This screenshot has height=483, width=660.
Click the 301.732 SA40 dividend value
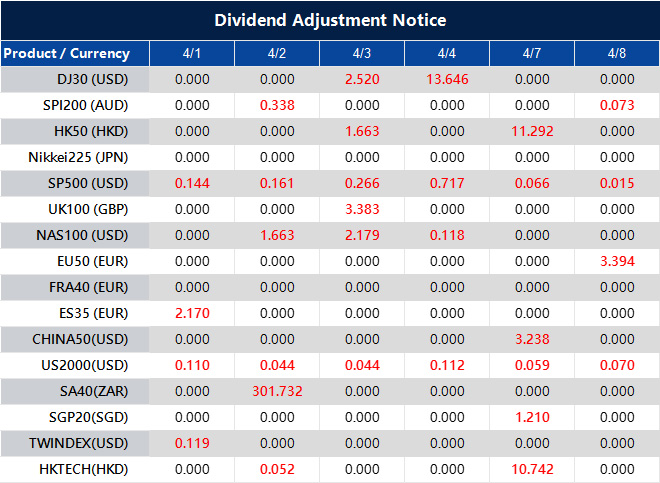[277, 391]
